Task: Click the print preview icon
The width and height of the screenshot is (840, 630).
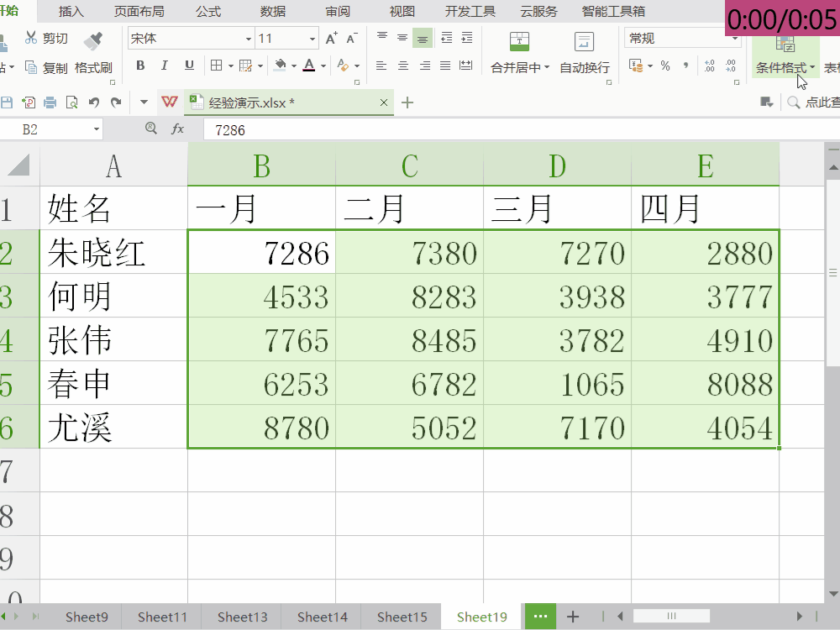Action: (71, 102)
